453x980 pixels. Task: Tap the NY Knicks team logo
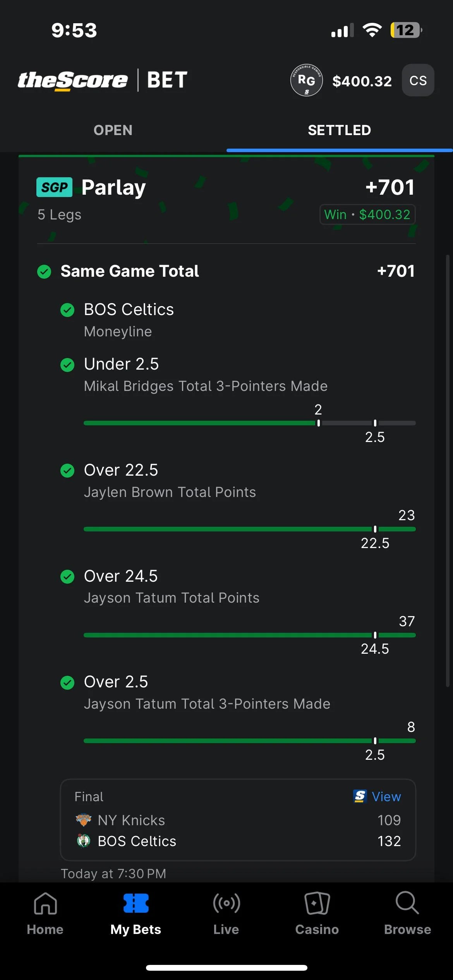pos(83,820)
